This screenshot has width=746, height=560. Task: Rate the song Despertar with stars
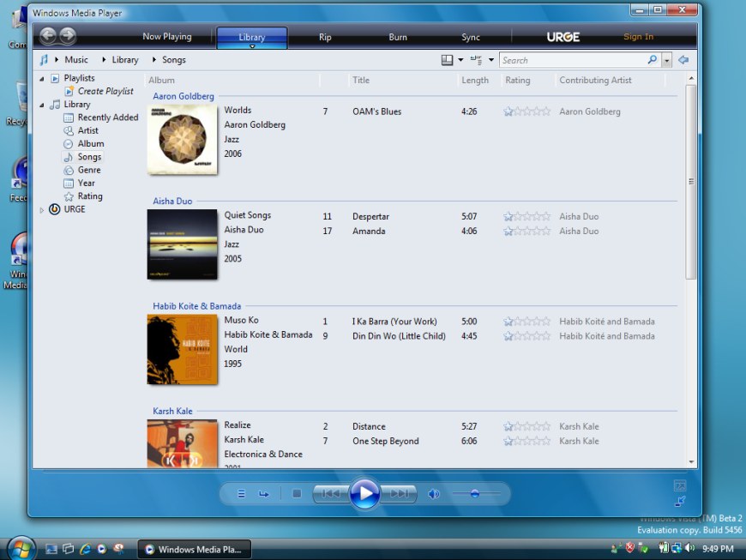[526, 216]
